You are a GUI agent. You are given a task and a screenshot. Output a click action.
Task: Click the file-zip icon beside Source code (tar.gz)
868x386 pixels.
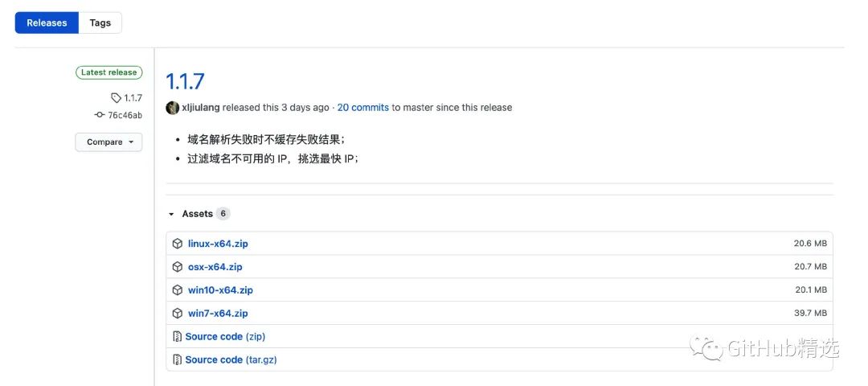tap(177, 360)
